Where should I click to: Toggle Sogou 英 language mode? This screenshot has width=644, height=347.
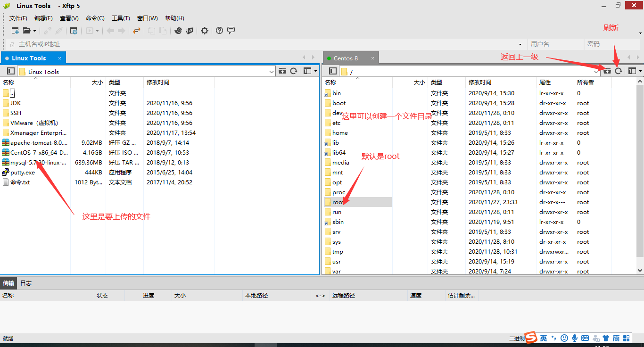point(544,338)
